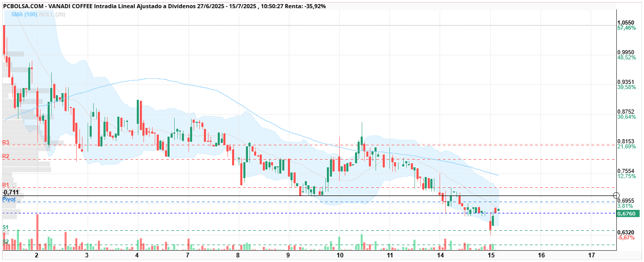The height and width of the screenshot is (262, 644).
Task: Click the green current price tag 0,6760
Action: (627, 213)
